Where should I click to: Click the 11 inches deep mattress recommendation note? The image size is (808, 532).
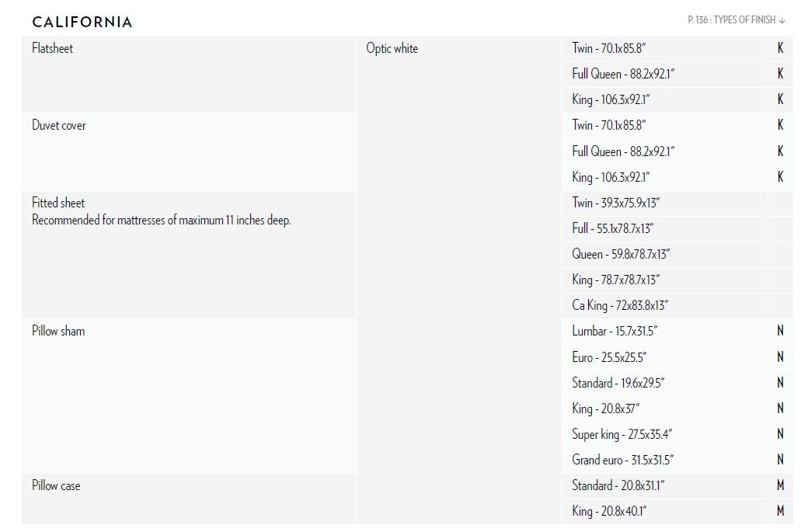pyautogui.click(x=162, y=220)
